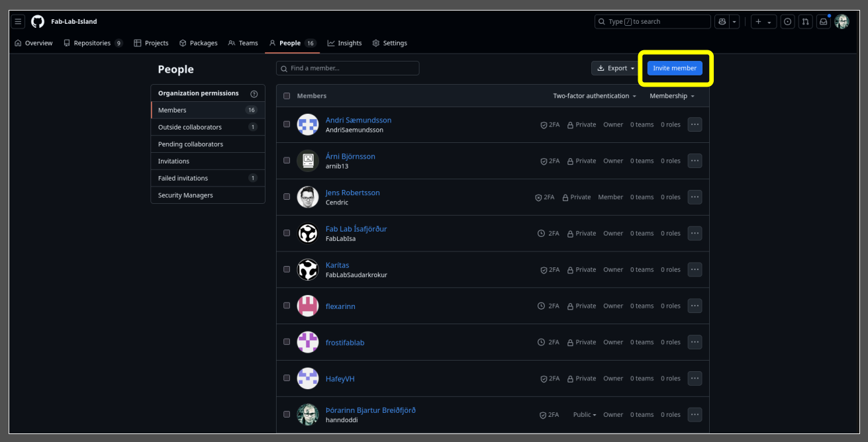This screenshot has height=442, width=868.
Task: Select the checkbox for Andri Sæmundsson
Action: pyautogui.click(x=287, y=124)
